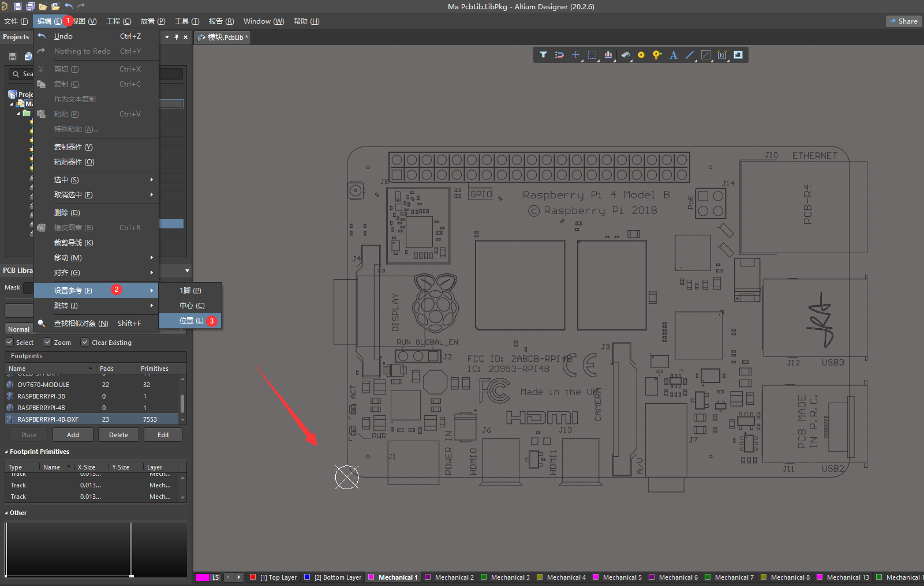Choose 位置 (L) from the submenu
This screenshot has height=586, width=924.
coord(190,320)
